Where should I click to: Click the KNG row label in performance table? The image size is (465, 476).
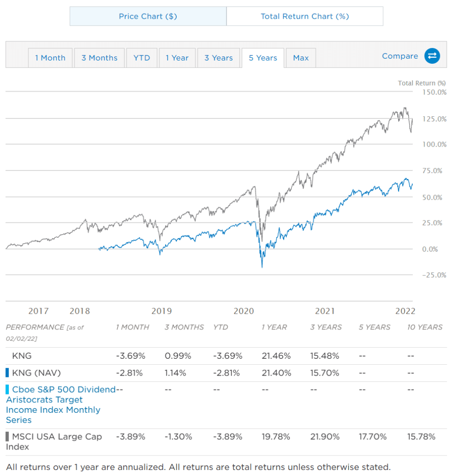22,356
